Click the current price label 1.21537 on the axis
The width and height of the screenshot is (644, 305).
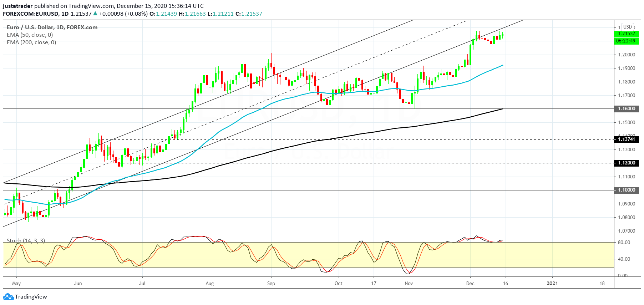click(x=627, y=34)
